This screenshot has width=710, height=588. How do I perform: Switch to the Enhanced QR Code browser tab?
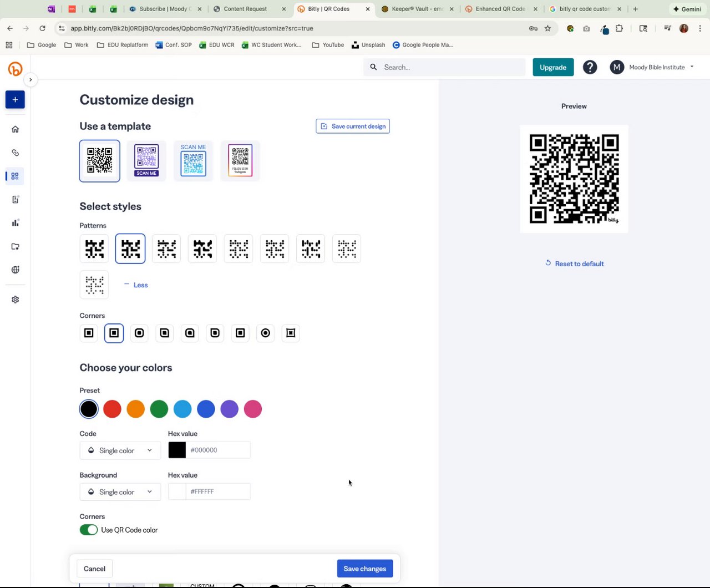pyautogui.click(x=502, y=9)
